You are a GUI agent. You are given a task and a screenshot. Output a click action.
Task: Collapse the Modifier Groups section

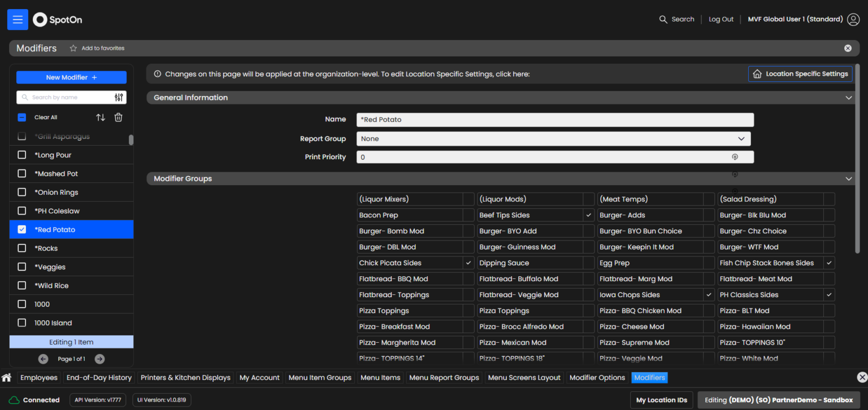[x=848, y=179]
